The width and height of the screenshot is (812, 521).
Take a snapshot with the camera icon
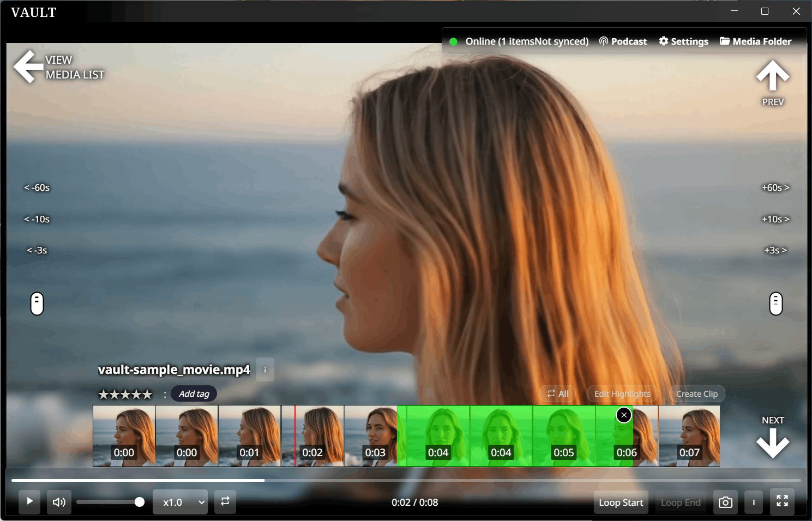tap(725, 502)
